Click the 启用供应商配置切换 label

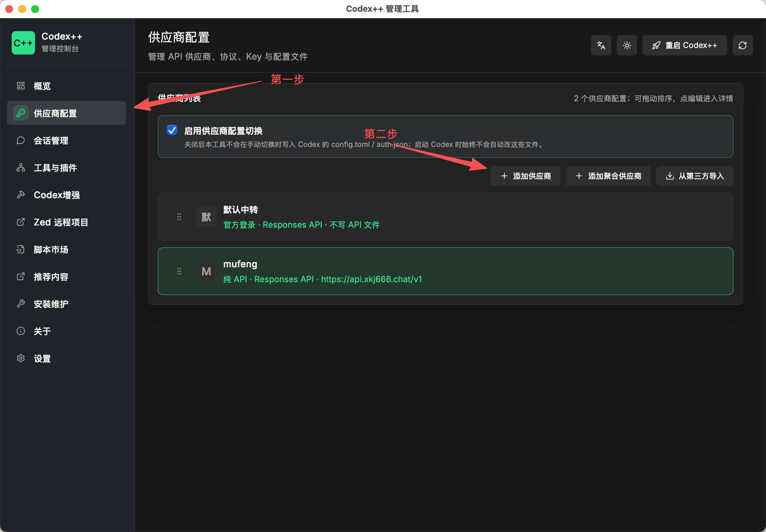(x=223, y=131)
